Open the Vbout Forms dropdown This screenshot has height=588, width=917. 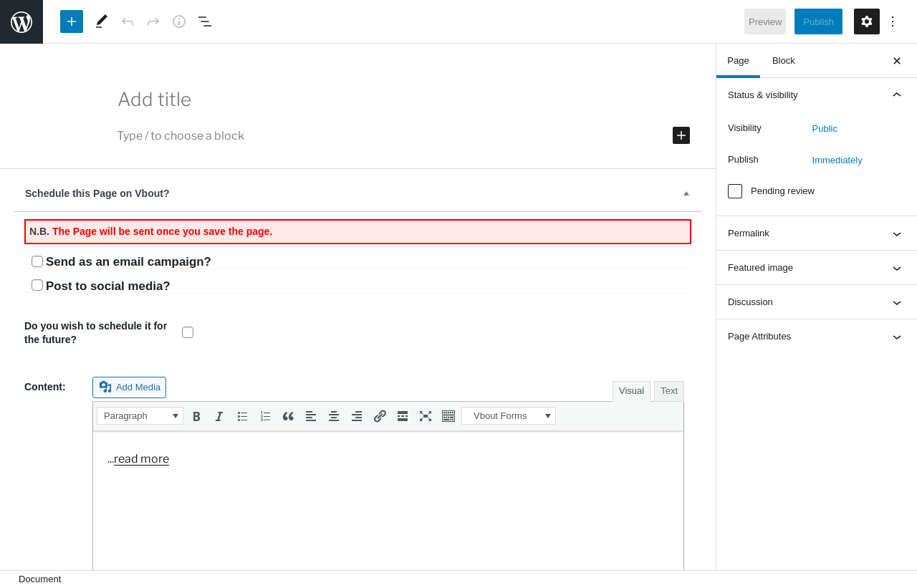(x=509, y=416)
